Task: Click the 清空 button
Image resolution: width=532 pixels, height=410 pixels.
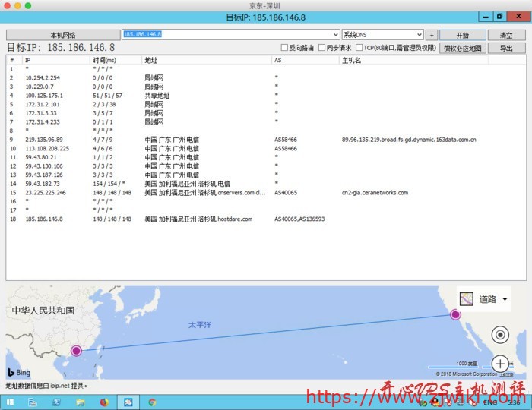Action: [x=507, y=35]
